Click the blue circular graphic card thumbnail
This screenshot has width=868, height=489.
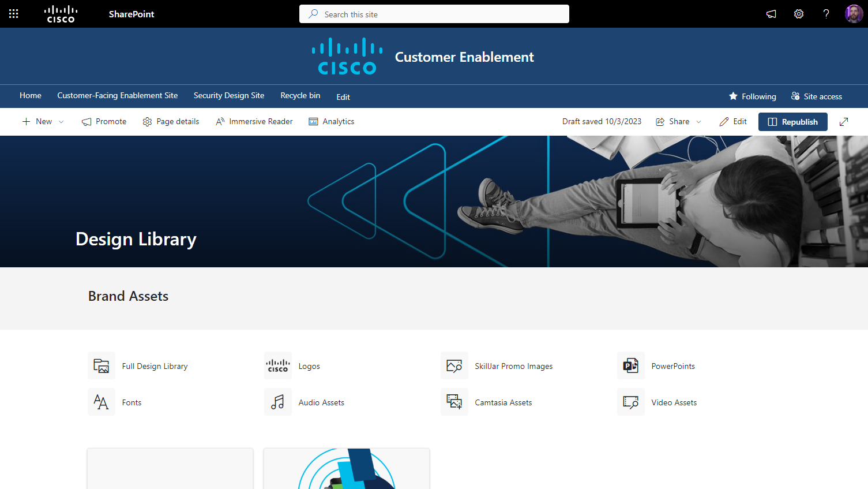coord(347,469)
